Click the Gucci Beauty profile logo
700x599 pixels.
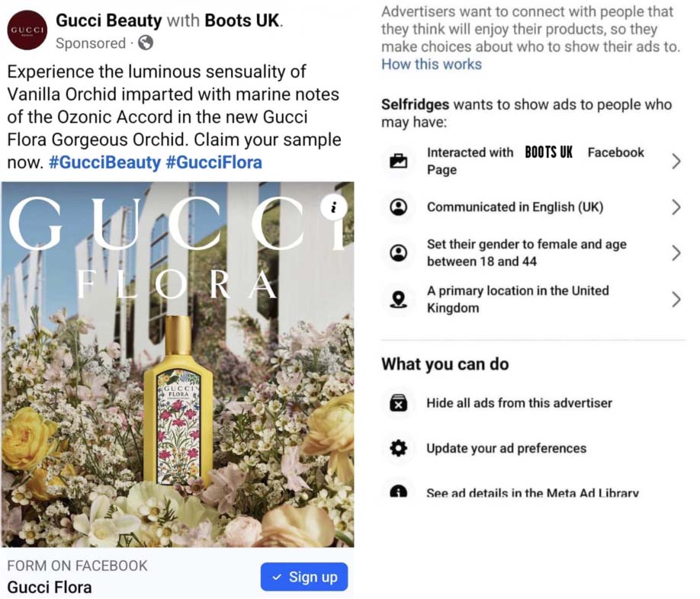[x=27, y=30]
